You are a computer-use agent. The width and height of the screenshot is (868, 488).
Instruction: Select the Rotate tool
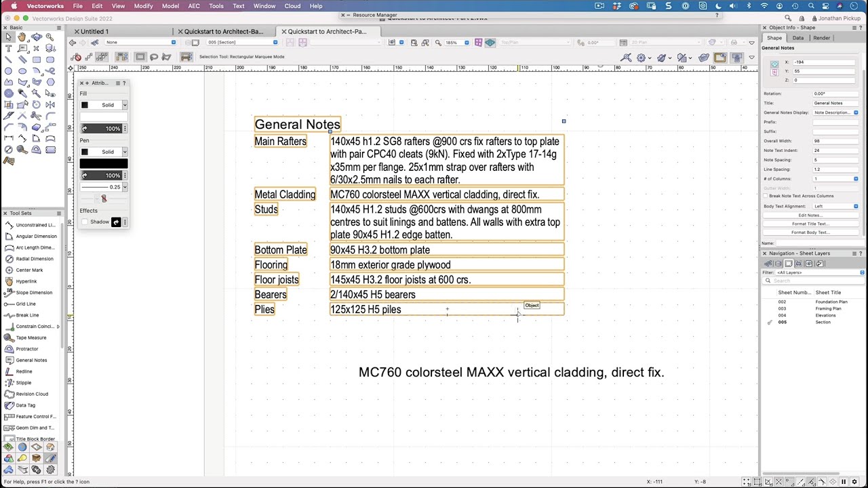[37, 104]
